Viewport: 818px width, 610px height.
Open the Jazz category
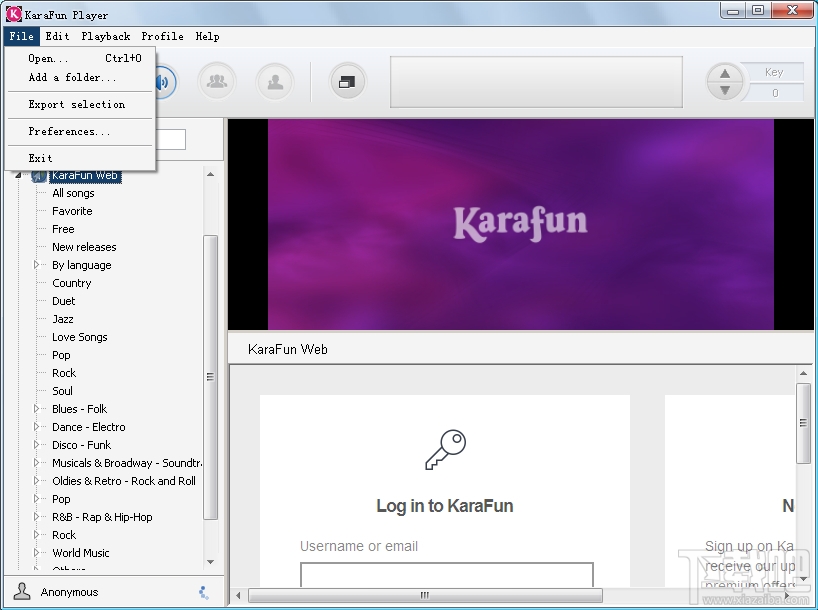(62, 319)
